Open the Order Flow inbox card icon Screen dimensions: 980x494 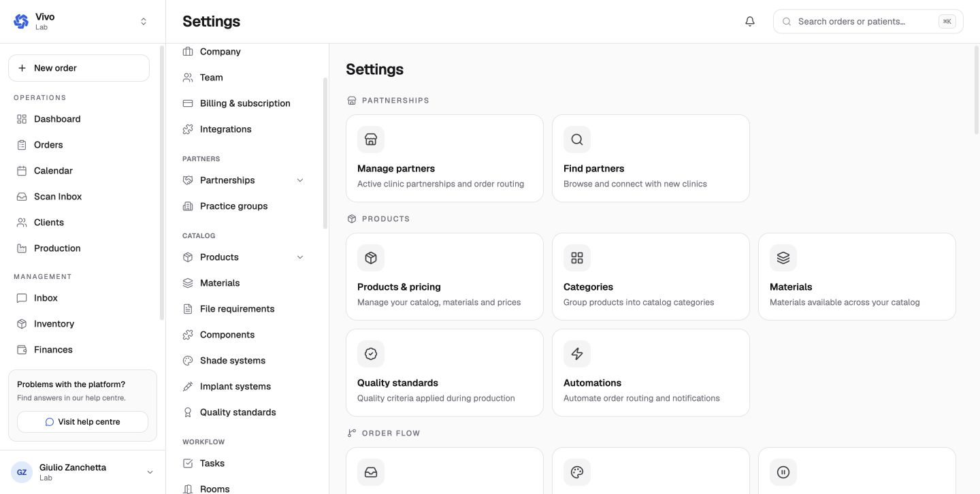tap(371, 472)
